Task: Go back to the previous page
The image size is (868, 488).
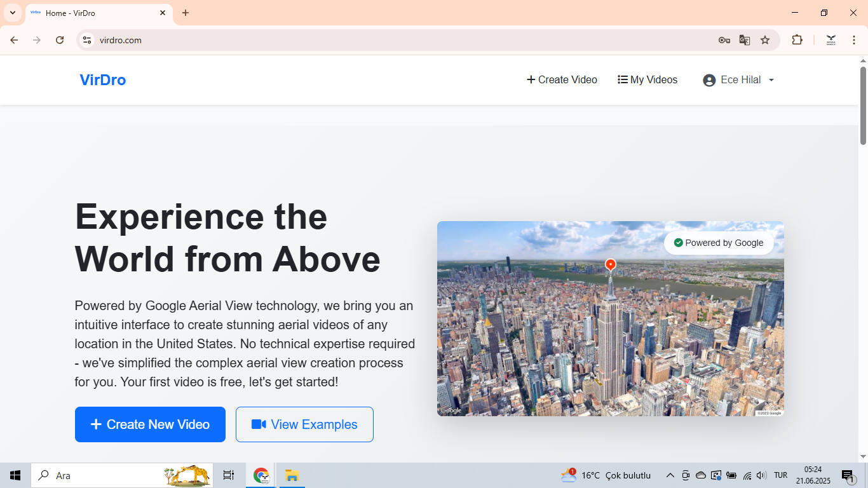Action: point(14,40)
